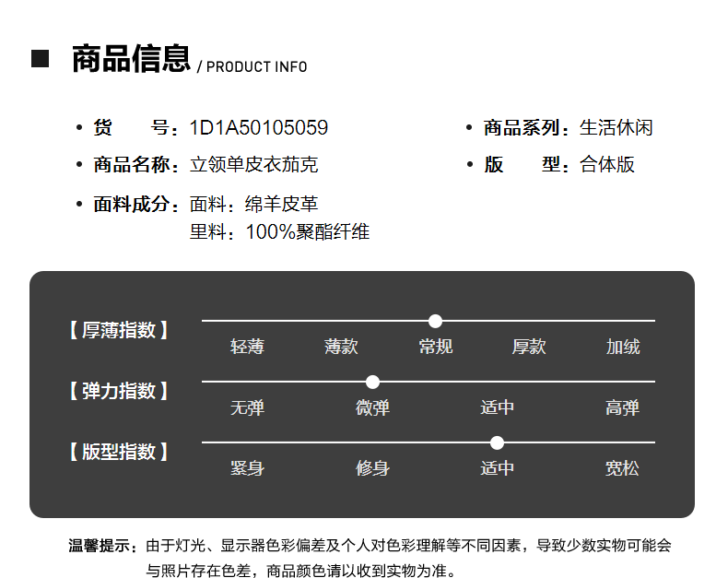This screenshot has height=578, width=728.
Task: Select series value 生活休闲
Action: pyautogui.click(x=616, y=128)
